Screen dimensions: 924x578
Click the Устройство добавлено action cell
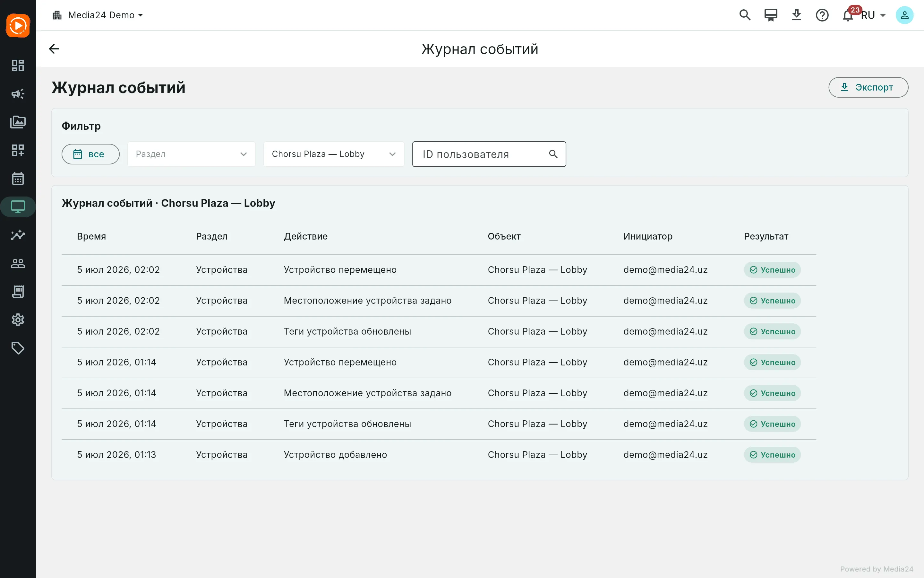(x=335, y=454)
